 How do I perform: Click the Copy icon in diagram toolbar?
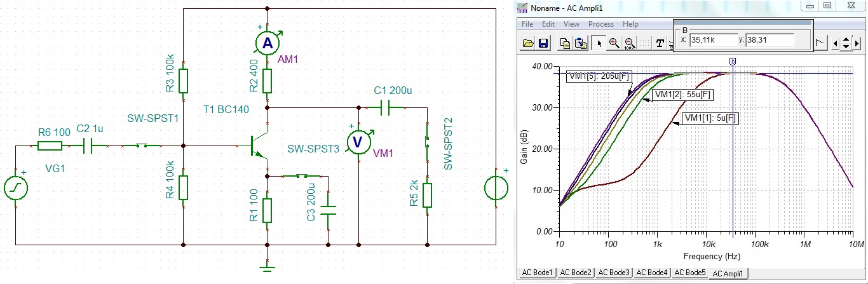coord(565,43)
